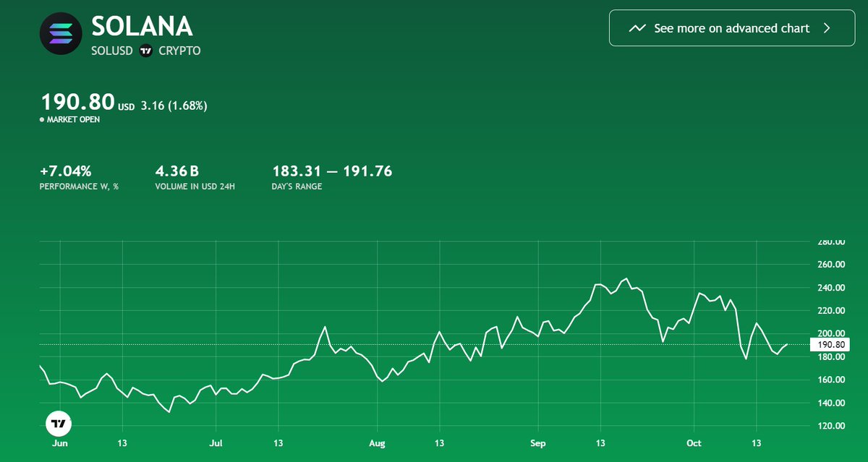The image size is (868, 462).
Task: Click the 140.00 price axis label
Action: 830,403
